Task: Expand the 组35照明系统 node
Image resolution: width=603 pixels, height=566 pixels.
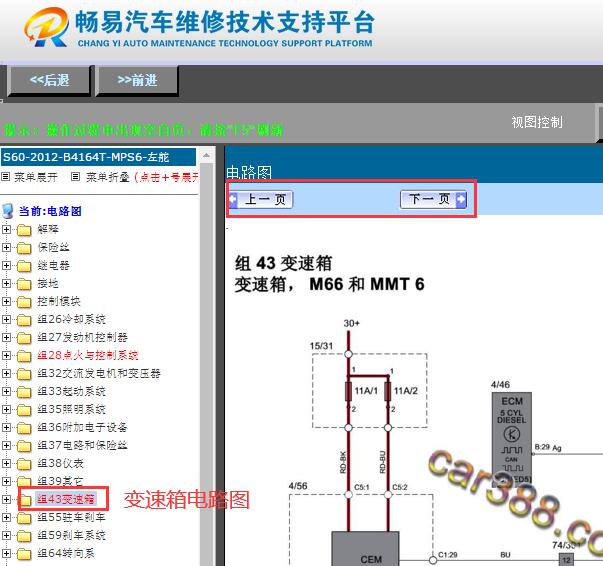Action: 6,409
